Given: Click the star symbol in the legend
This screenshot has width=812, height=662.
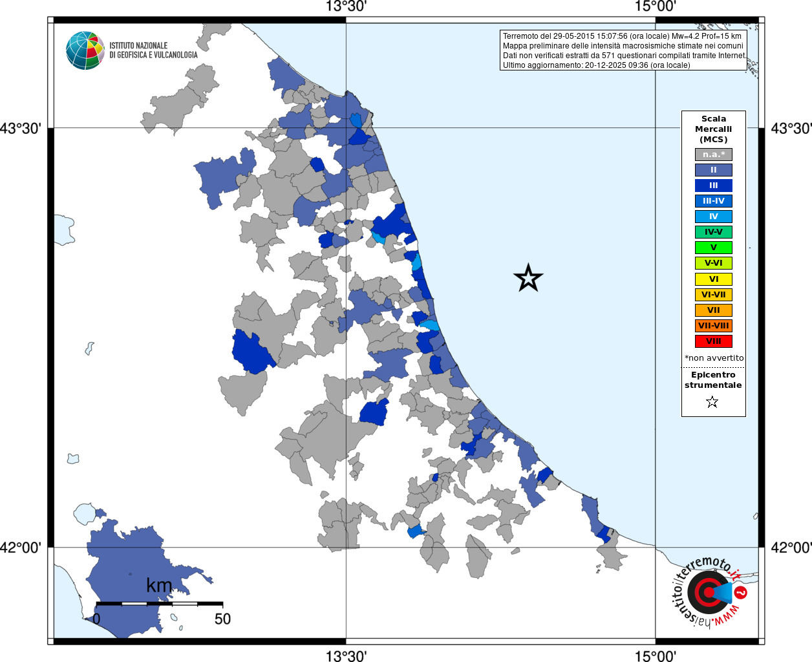Looking at the screenshot, I should click(x=712, y=402).
